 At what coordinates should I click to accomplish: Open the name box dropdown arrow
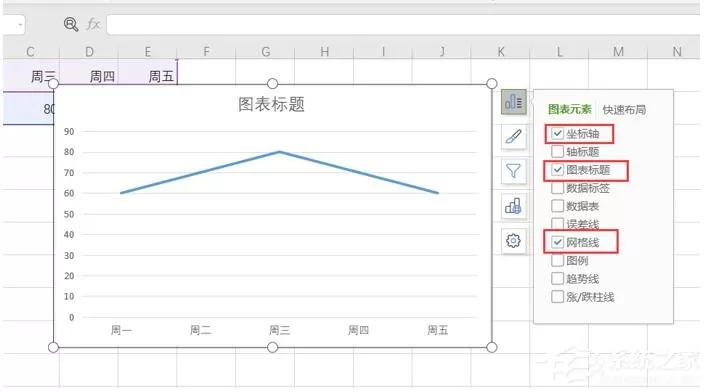coord(20,24)
